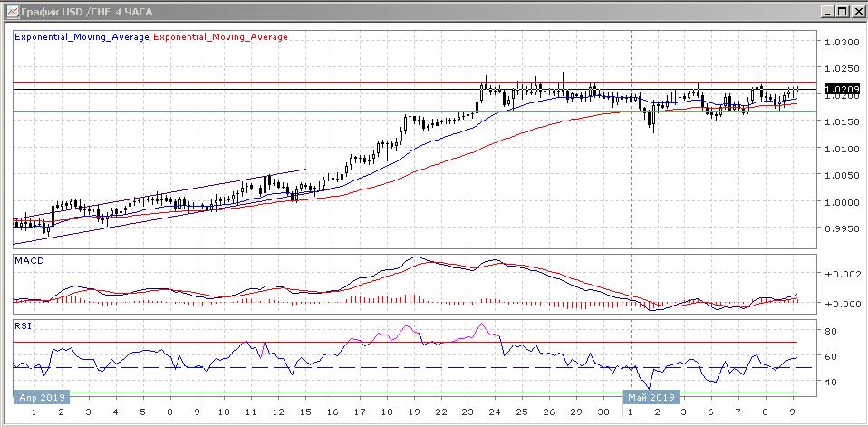This screenshot has width=868, height=427.
Task: Click the 60 level on RSI axis
Action: [831, 356]
